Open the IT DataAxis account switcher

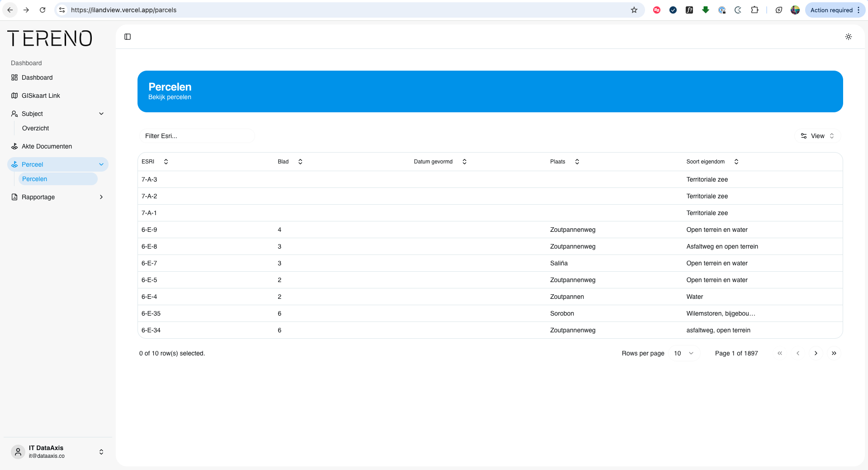[x=58, y=452]
